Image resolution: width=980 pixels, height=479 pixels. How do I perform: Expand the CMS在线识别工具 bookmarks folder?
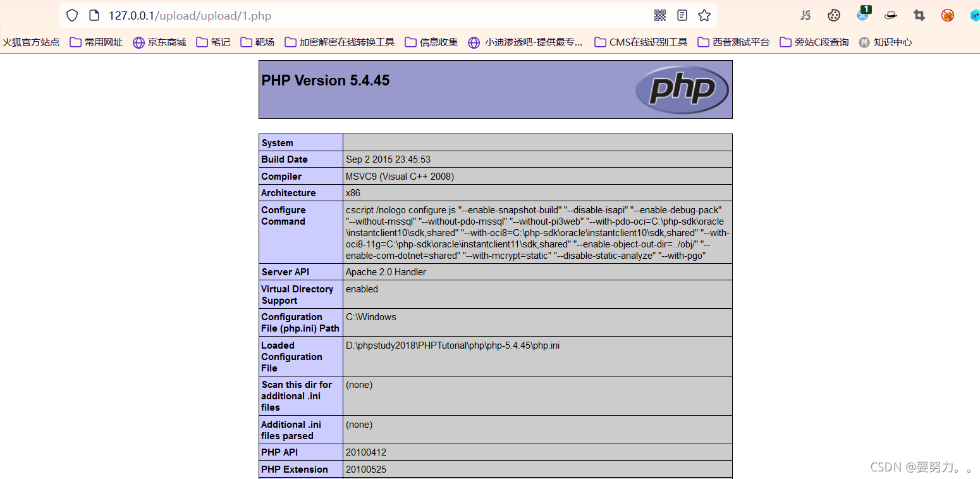pyautogui.click(x=641, y=42)
